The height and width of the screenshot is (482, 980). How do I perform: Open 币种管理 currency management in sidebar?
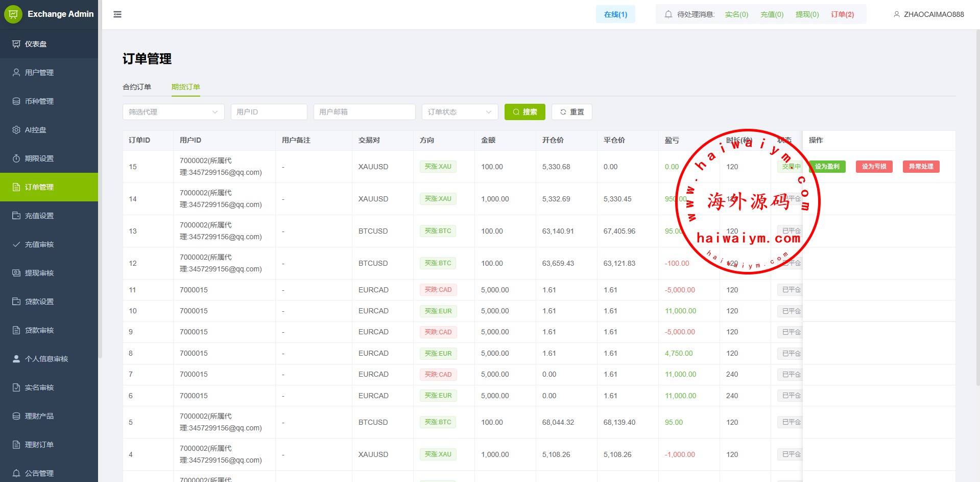coord(39,101)
